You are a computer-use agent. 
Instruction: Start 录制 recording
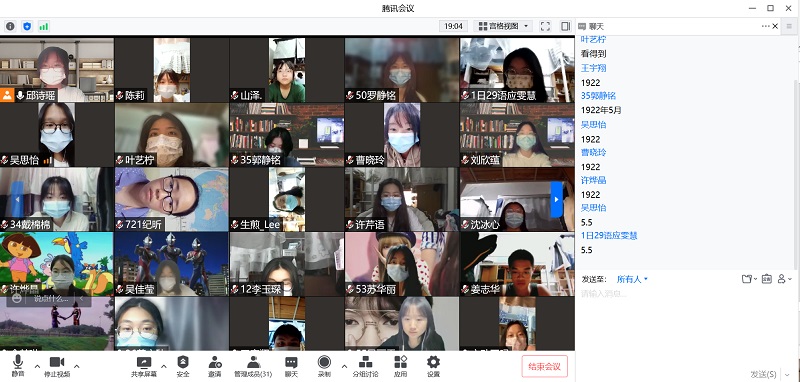[x=324, y=366]
